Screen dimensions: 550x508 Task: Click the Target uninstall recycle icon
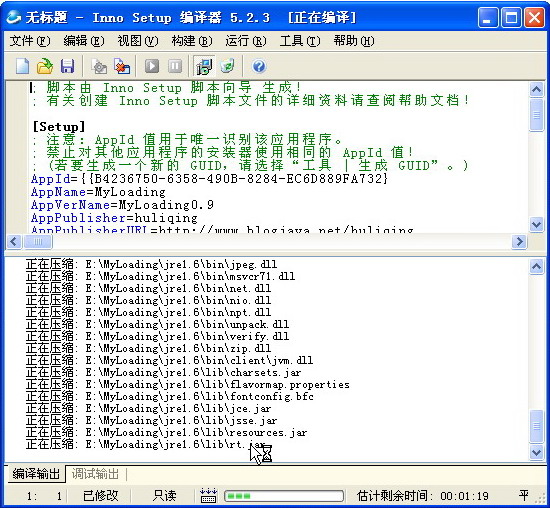click(x=227, y=66)
